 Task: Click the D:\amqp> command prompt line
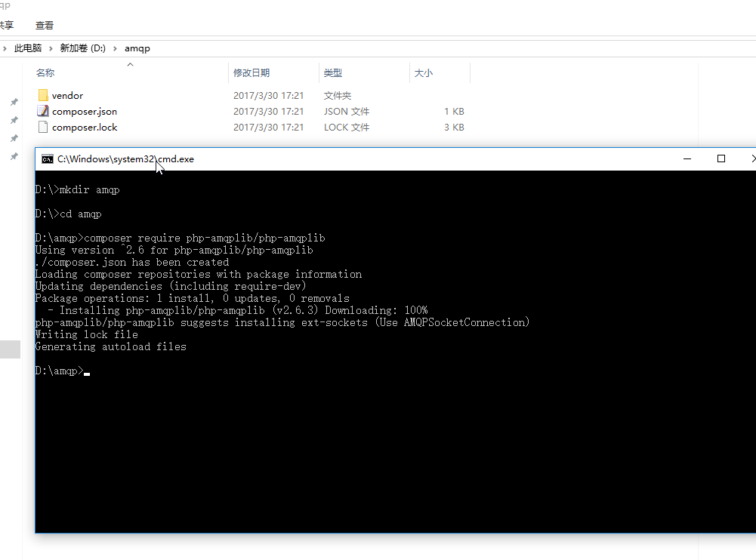click(62, 371)
